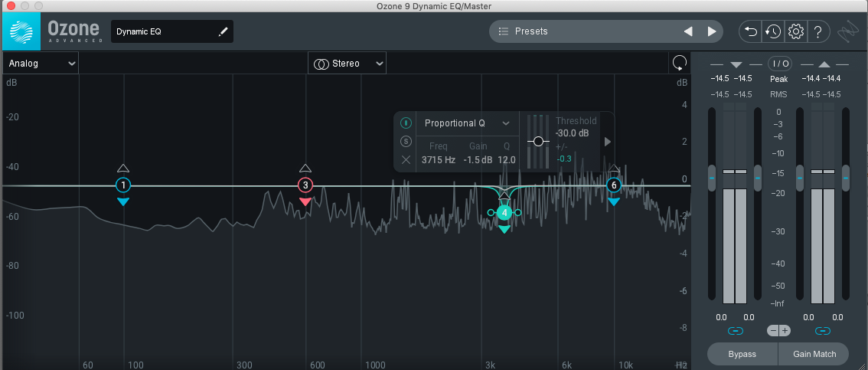Click the right input gain slider
The height and width of the screenshot is (370, 868).
758,178
